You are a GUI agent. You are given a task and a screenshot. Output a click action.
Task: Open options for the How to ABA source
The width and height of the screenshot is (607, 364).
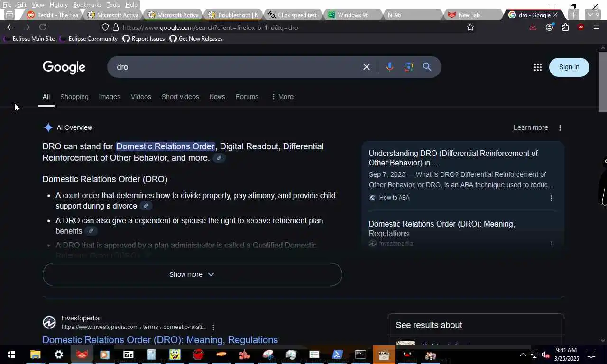(x=551, y=198)
